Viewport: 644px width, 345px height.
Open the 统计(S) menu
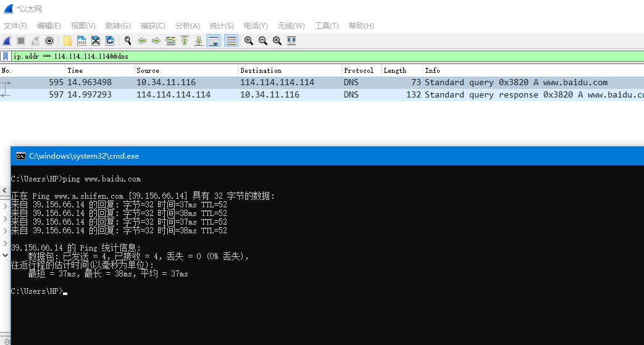pos(222,26)
